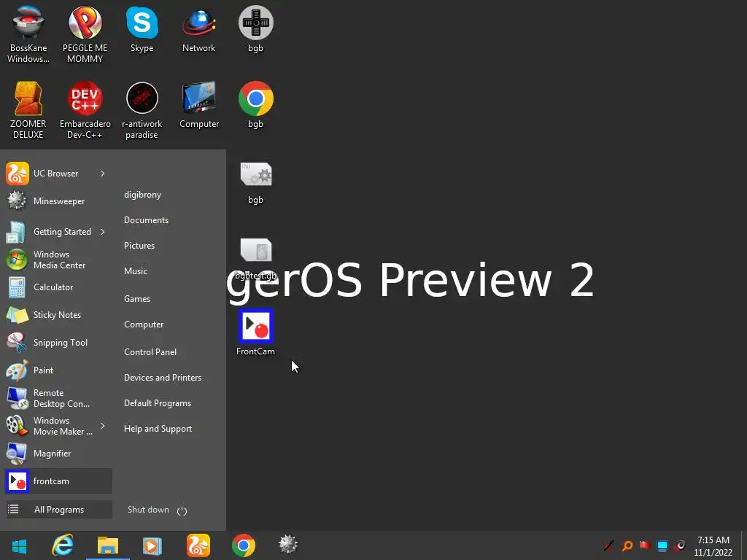Click the red flag tray icon
The width and height of the screenshot is (747, 560).
click(645, 545)
